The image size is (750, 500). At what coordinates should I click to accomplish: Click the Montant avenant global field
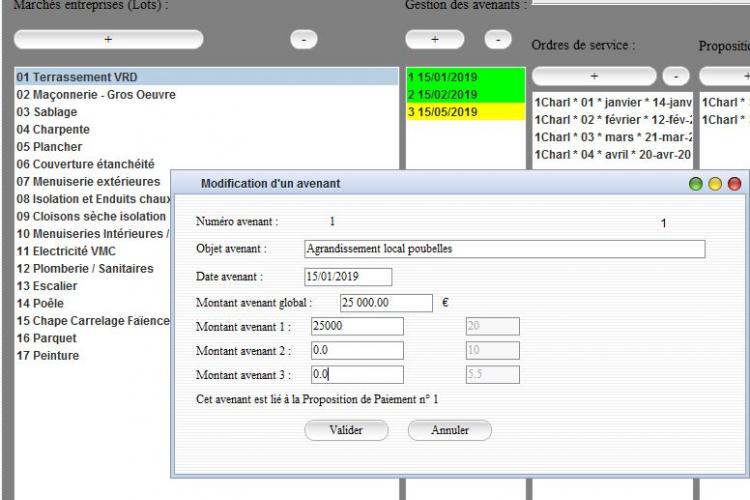[386, 303]
